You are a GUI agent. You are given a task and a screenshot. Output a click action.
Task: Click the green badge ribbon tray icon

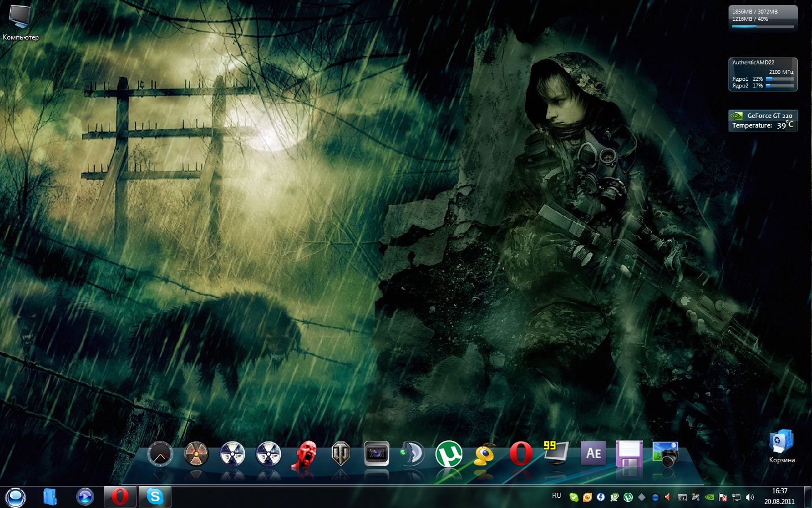click(x=614, y=497)
